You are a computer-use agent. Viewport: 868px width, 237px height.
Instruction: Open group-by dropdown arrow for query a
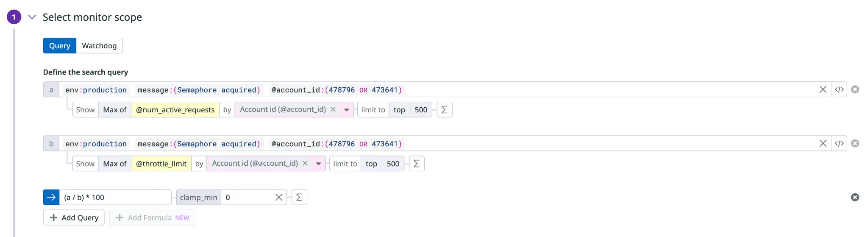(347, 110)
